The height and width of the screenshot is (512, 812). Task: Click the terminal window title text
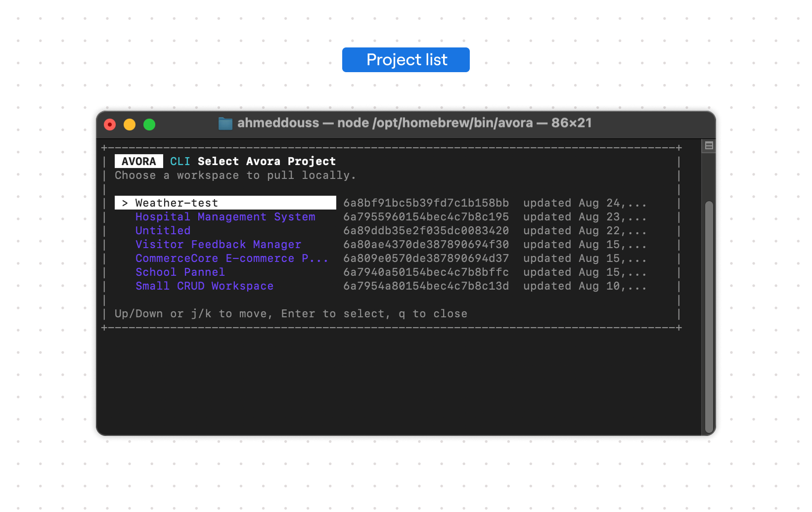coord(414,123)
